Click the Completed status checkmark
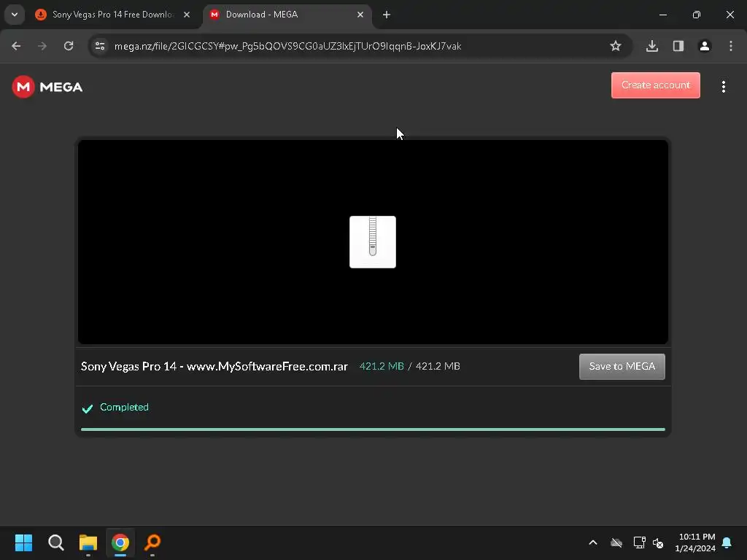This screenshot has height=560, width=747. 88,408
